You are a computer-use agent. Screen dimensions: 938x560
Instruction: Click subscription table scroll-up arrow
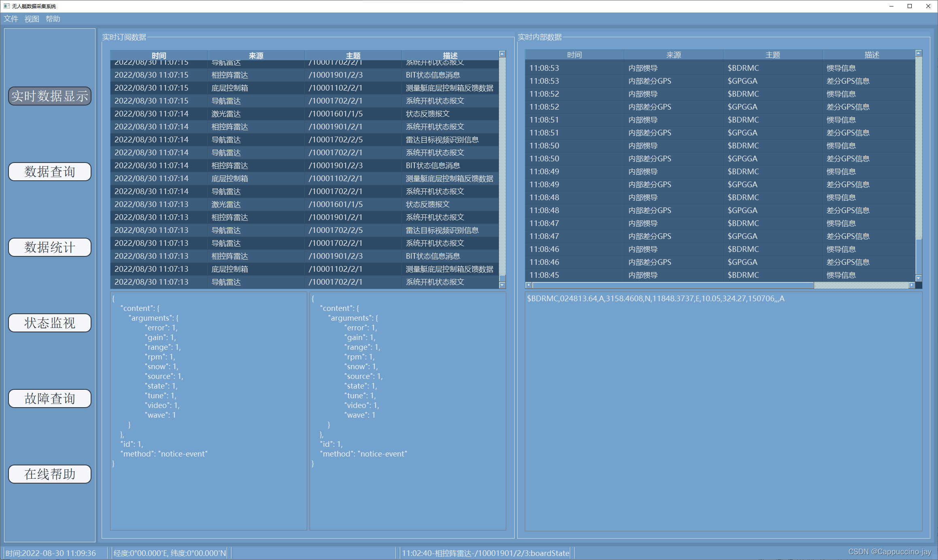502,54
